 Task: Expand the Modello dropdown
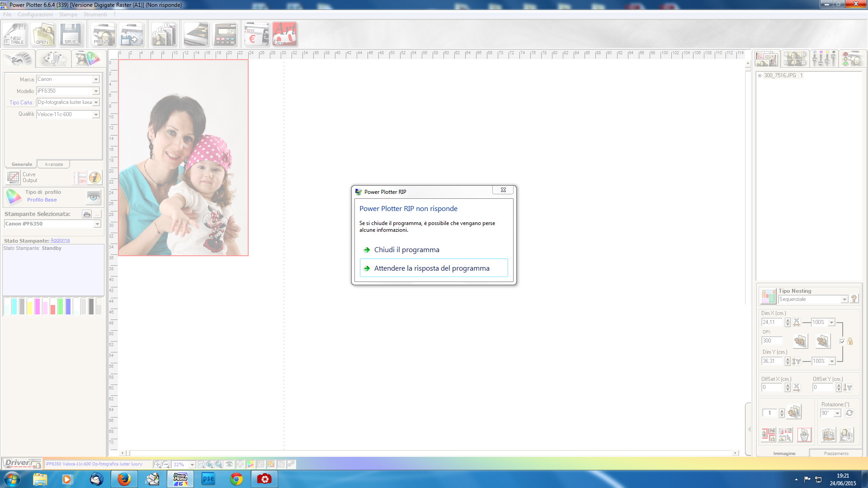(x=96, y=91)
